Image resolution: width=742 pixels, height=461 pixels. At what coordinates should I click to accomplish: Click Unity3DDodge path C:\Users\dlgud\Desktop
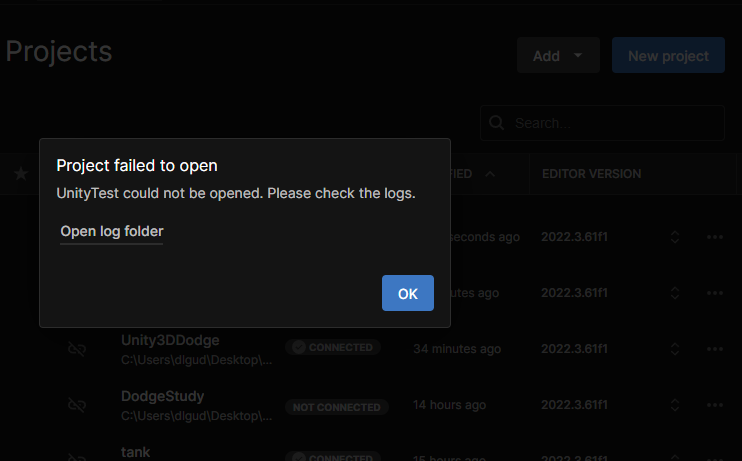(x=196, y=360)
